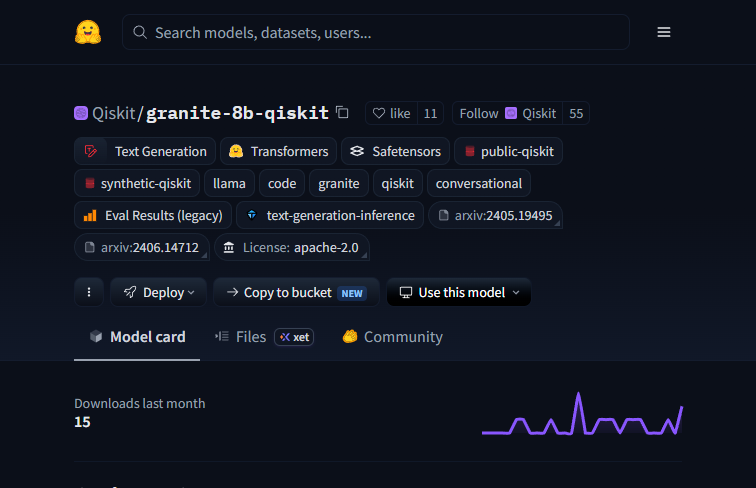The width and height of the screenshot is (756, 488).
Task: Click the xet badge
Action: point(294,337)
